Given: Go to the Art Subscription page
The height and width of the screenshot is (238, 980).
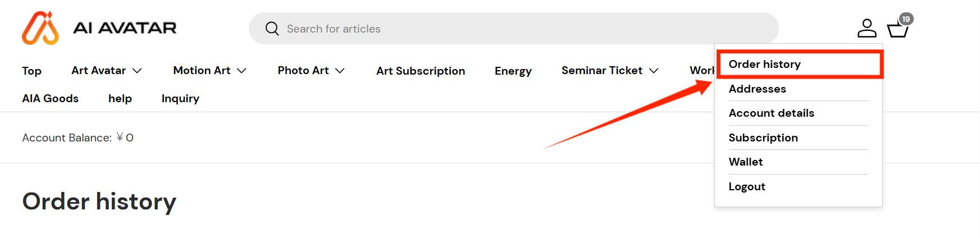Looking at the screenshot, I should pyautogui.click(x=421, y=71).
